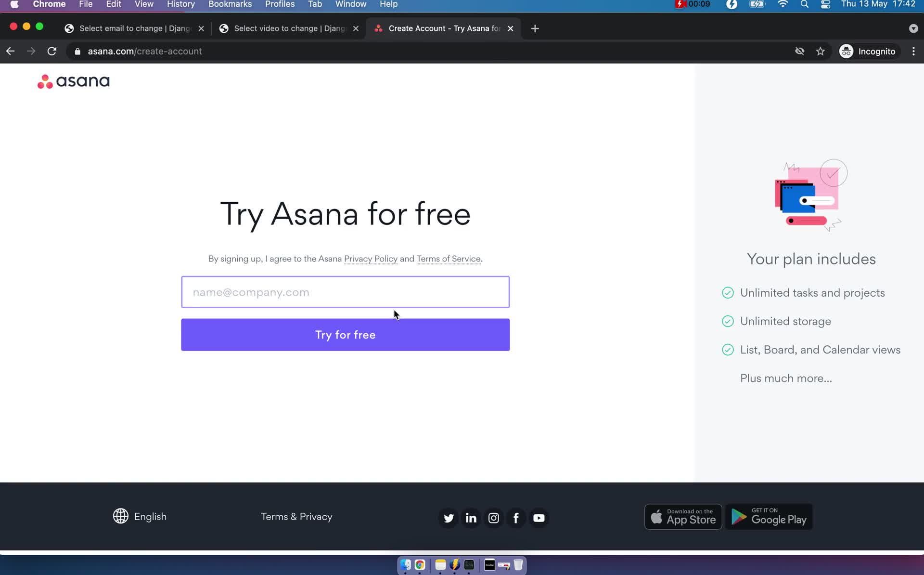
Task: Click "List, Board, and Calendar views" text
Action: click(820, 350)
